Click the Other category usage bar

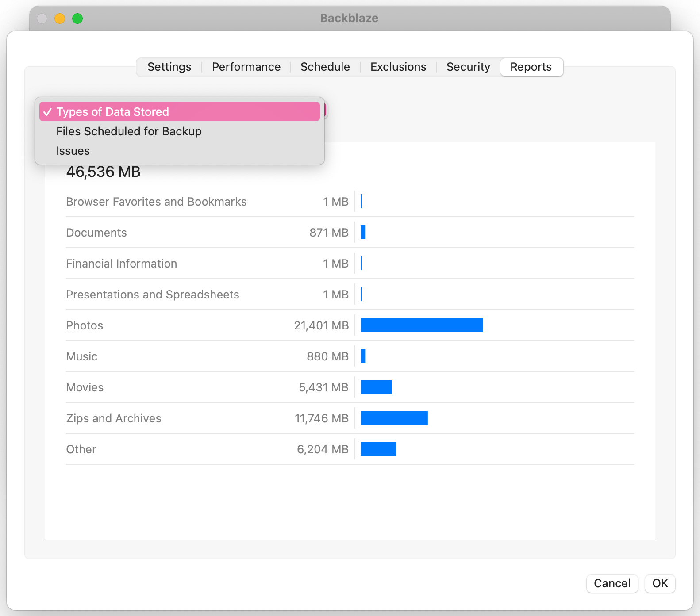[378, 449]
